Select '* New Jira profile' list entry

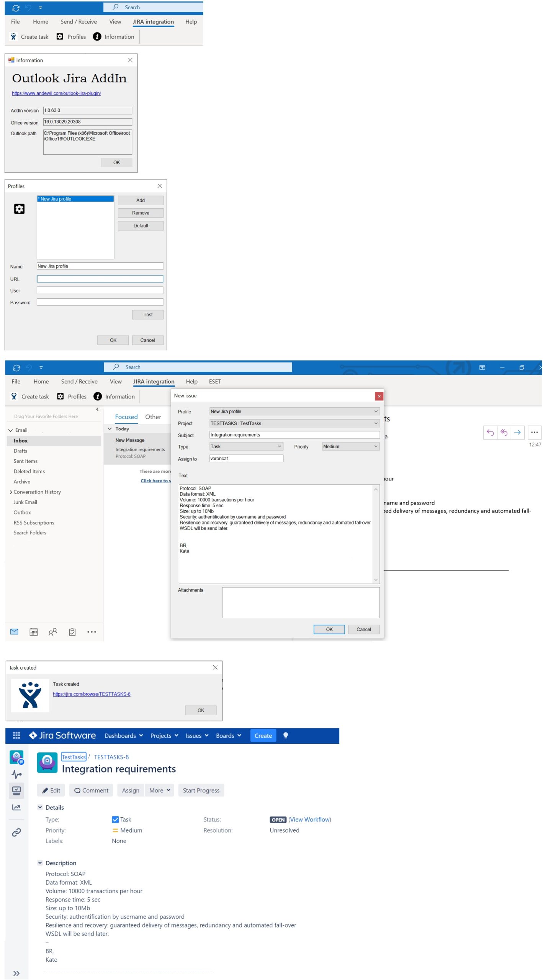(75, 199)
